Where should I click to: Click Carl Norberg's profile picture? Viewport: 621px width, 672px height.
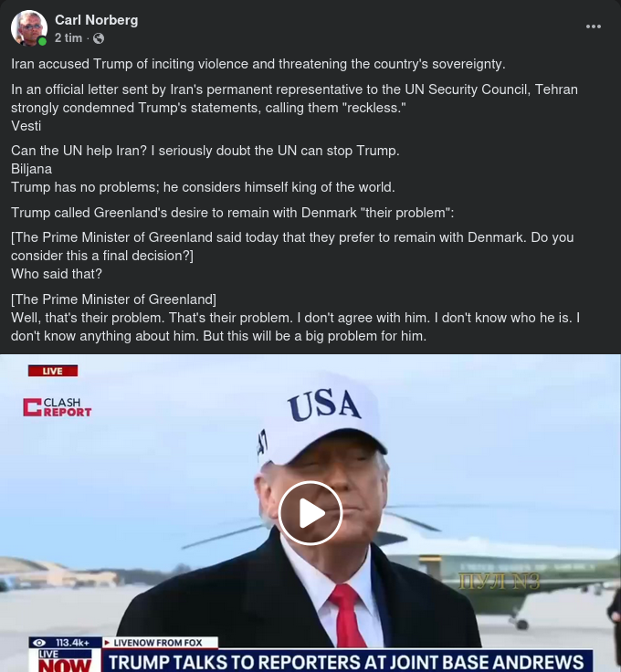click(28, 28)
